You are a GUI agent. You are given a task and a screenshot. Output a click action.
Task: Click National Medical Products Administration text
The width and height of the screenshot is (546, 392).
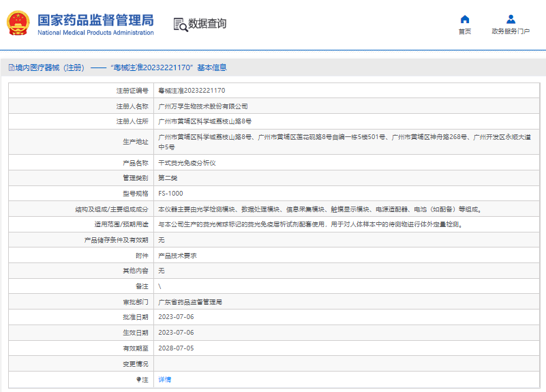pos(95,33)
